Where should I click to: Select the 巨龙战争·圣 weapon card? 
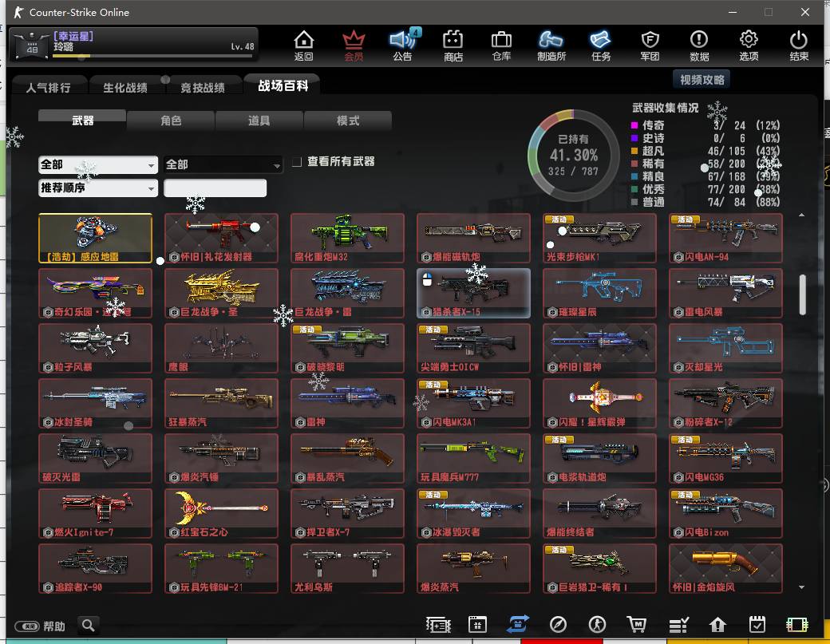pyautogui.click(x=221, y=293)
